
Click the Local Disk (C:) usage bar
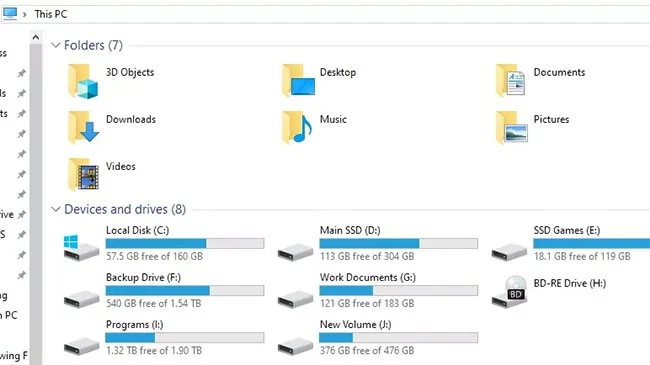pos(185,243)
